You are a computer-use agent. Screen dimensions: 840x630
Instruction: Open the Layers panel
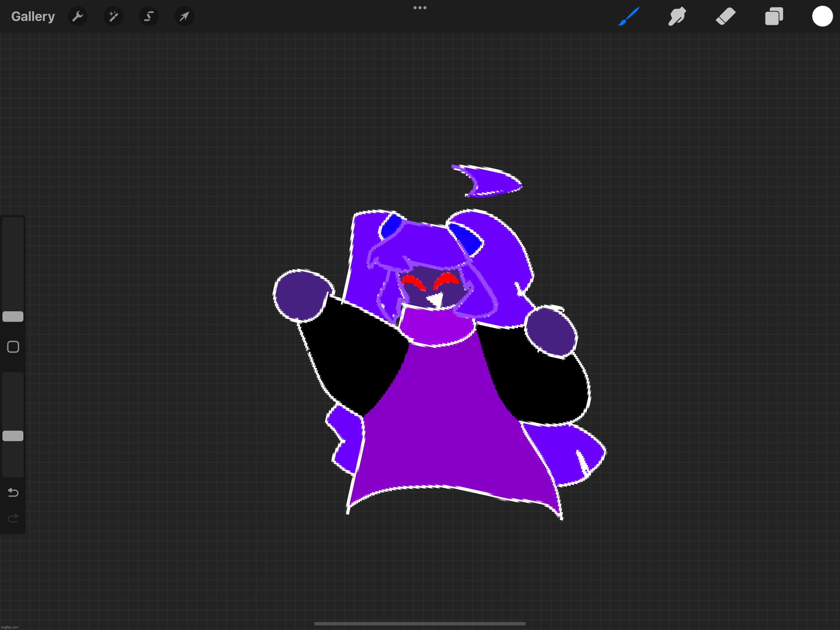click(774, 16)
